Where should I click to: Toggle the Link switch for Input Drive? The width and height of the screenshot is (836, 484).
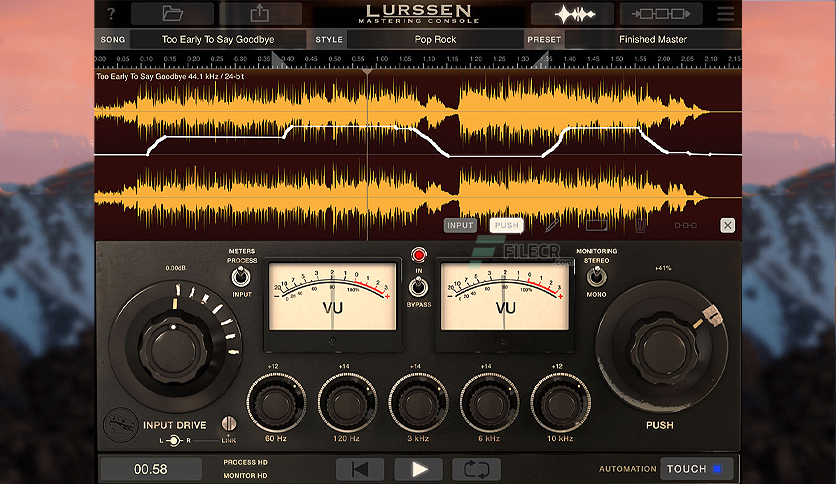[229, 424]
